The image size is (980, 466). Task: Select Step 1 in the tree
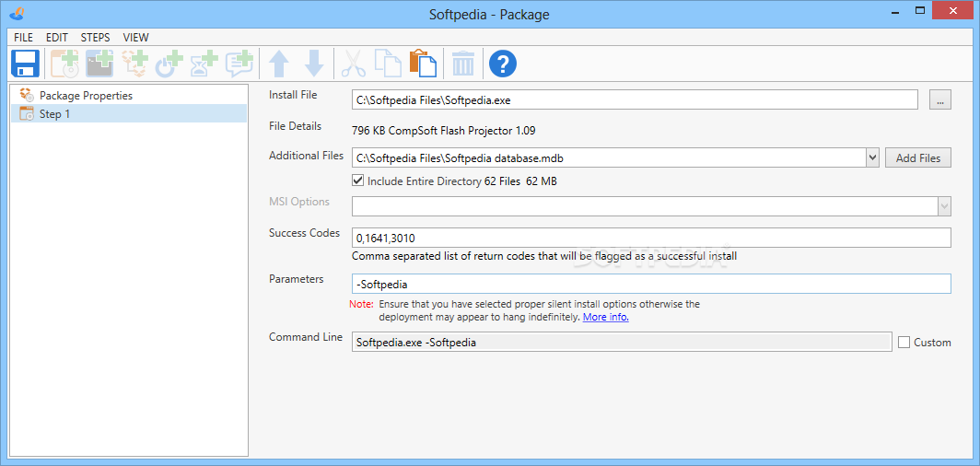(129, 114)
